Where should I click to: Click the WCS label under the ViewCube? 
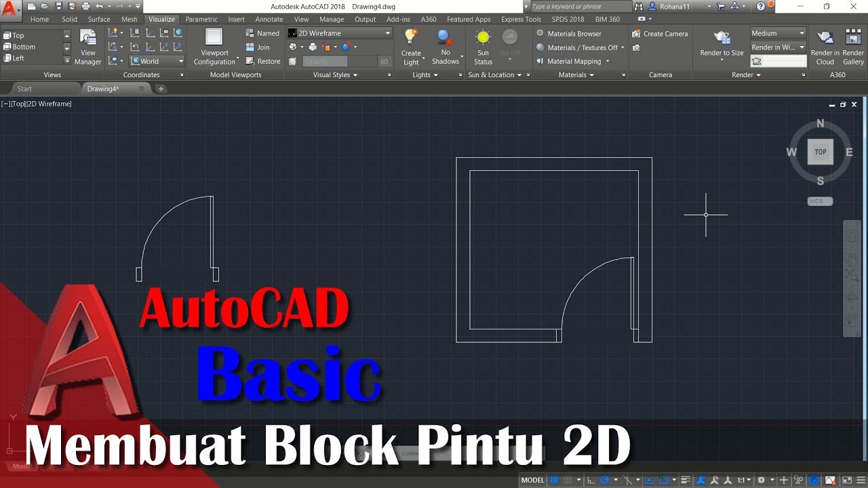pos(820,201)
